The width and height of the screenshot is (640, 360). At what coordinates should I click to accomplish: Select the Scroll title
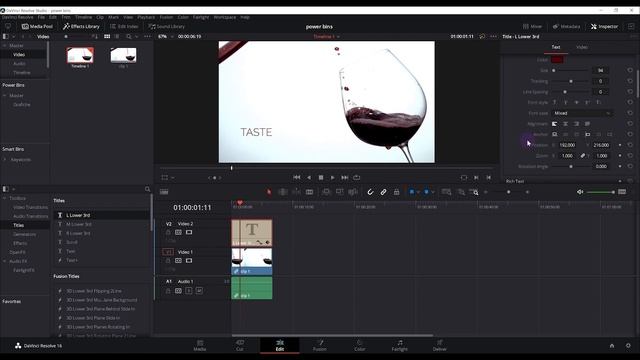pyautogui.click(x=72, y=242)
